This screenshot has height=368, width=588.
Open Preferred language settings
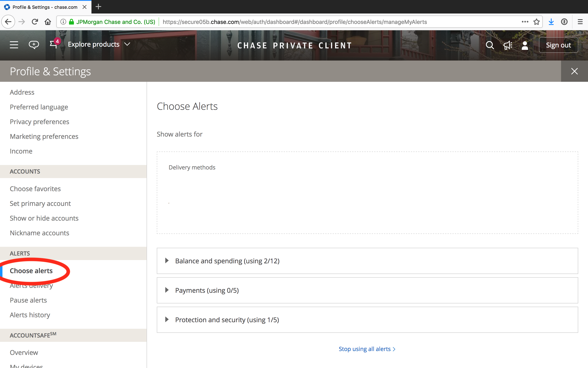39,107
